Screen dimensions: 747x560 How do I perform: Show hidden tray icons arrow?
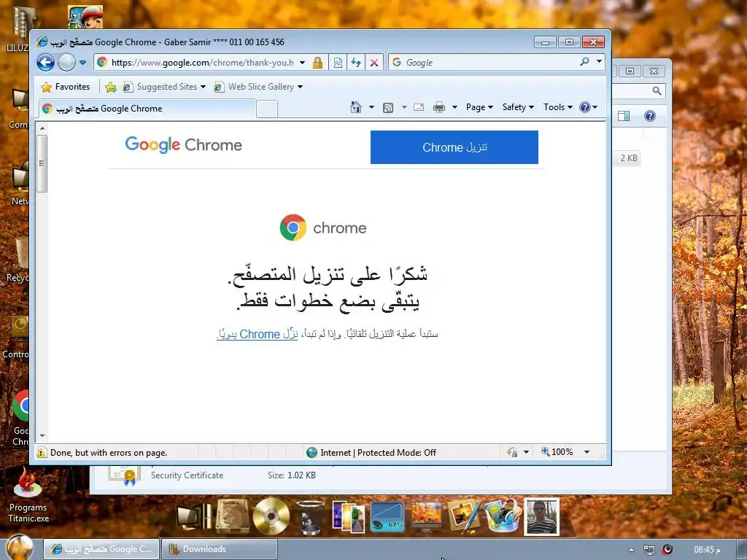tap(631, 550)
